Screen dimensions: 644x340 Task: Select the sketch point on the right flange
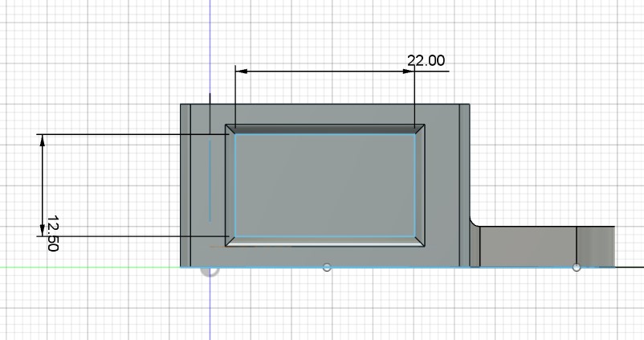[576, 267]
